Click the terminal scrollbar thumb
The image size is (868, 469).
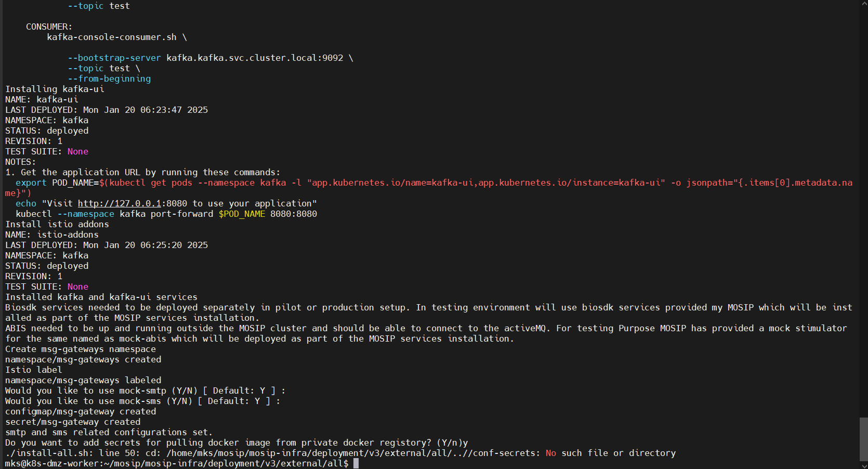point(863,439)
